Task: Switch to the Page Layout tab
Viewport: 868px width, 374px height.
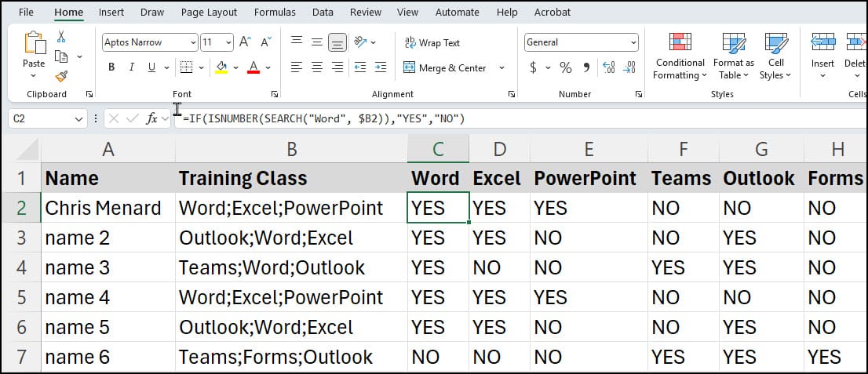Action: 210,13
